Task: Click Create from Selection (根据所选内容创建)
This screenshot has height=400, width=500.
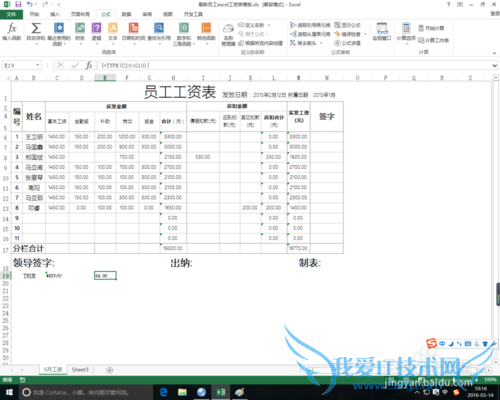Action: tap(260, 43)
